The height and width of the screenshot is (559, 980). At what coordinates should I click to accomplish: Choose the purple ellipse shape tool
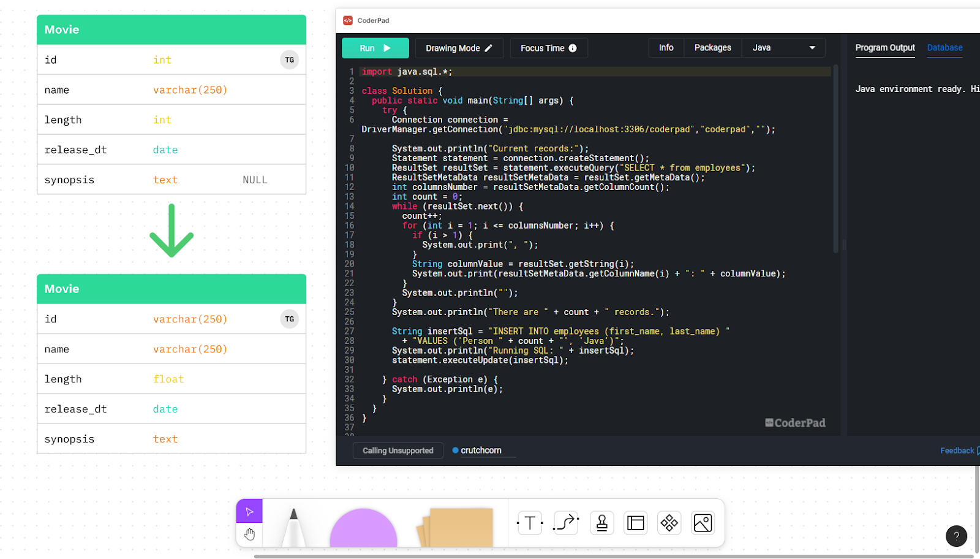pos(363,530)
